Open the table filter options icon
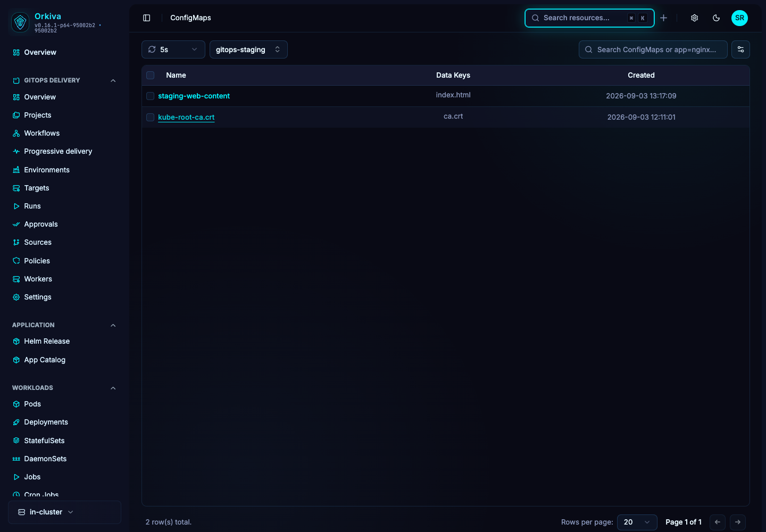 [740, 49]
